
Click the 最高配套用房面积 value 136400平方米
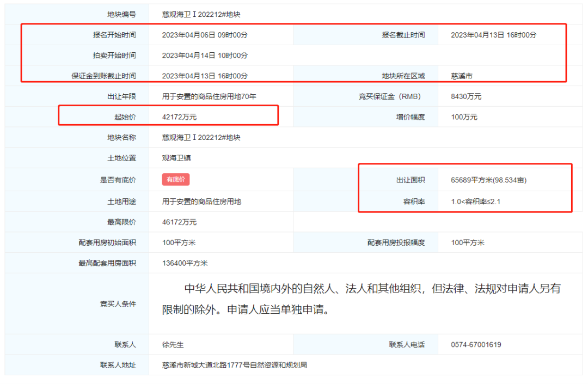185,263
